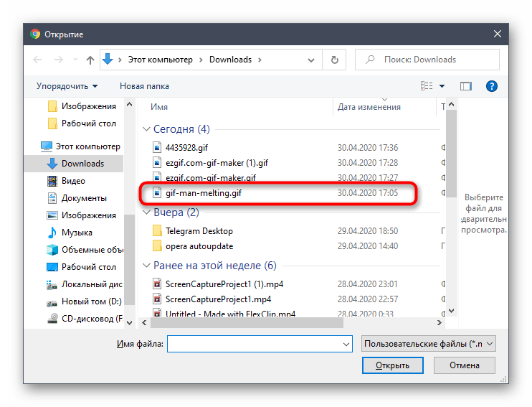
Task: Open the Help question mark icon
Action: [492, 86]
